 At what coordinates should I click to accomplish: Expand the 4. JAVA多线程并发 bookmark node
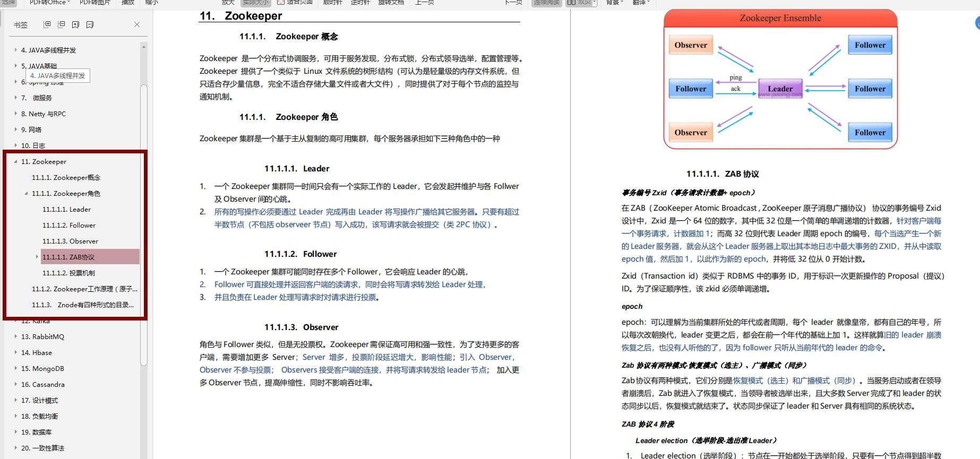pyautogui.click(x=15, y=50)
